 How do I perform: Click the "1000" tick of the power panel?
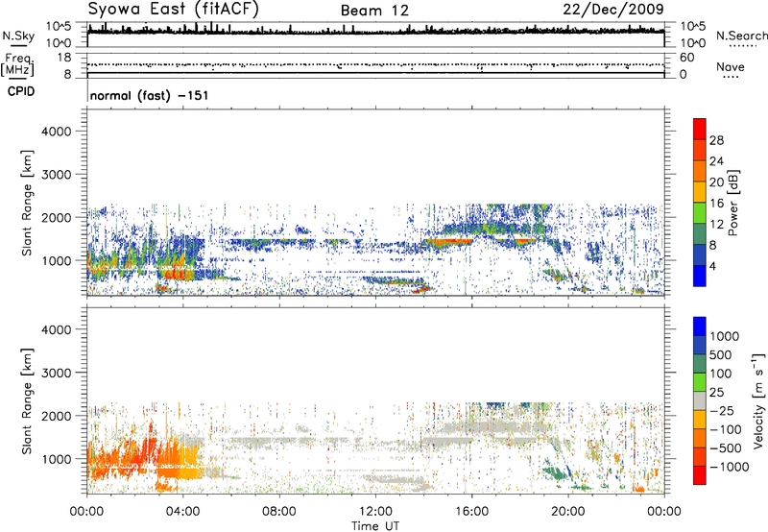(57, 261)
